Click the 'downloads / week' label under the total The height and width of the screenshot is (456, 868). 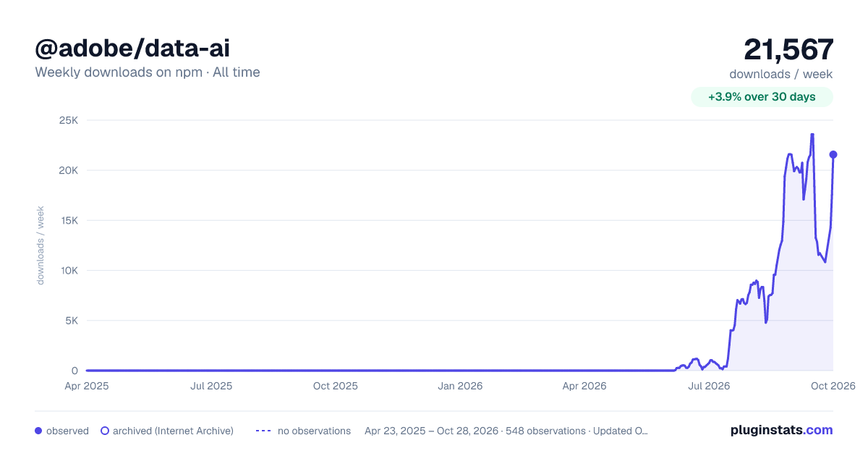point(781,74)
